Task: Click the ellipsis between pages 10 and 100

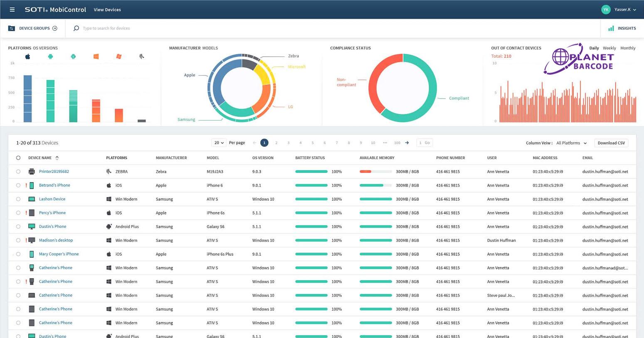Action: pos(385,143)
